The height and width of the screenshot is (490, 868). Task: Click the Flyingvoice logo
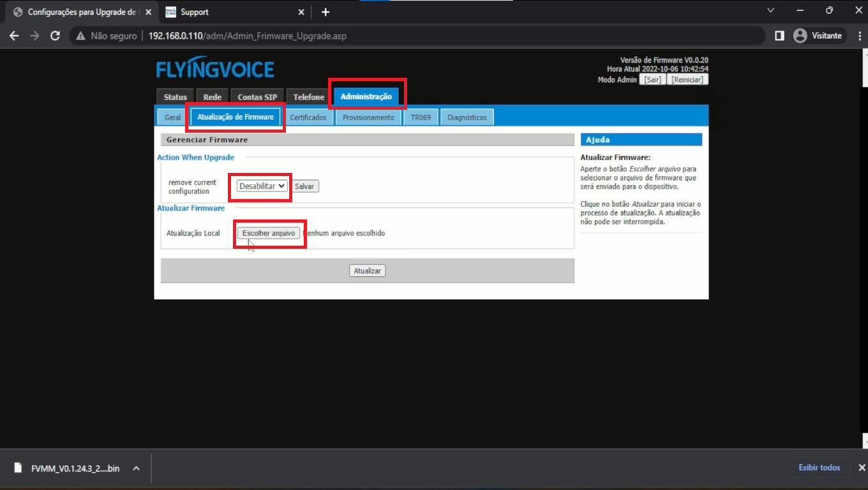[x=215, y=70]
